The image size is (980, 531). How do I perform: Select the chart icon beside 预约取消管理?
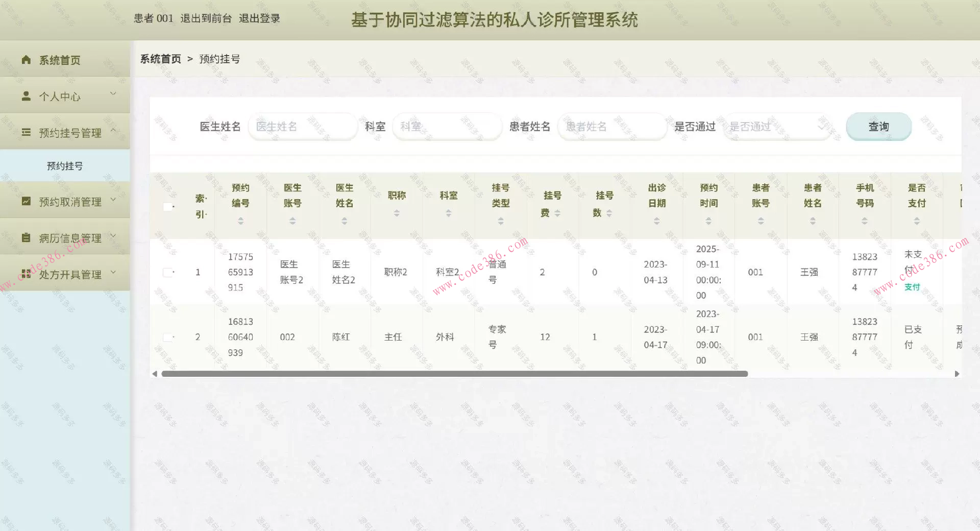coord(26,201)
